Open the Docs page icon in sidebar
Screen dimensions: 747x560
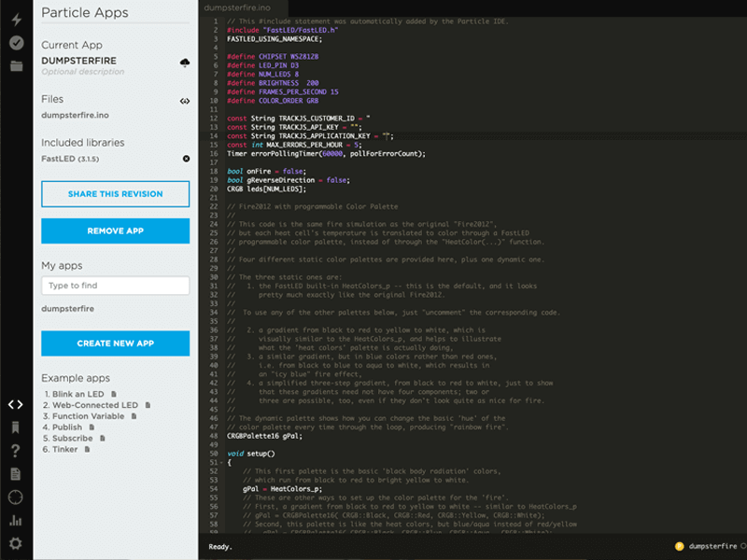tap(15, 474)
